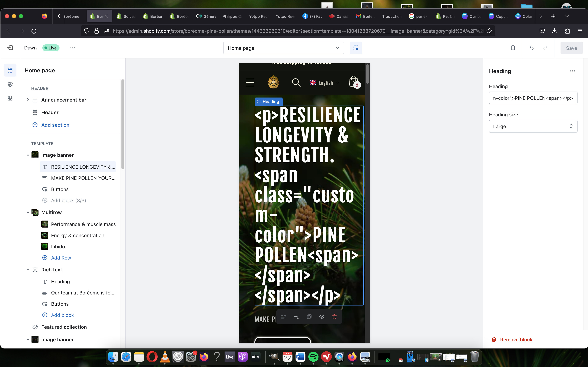
Task: Duplicate the block using the floating toolbar icon
Action: (x=309, y=317)
